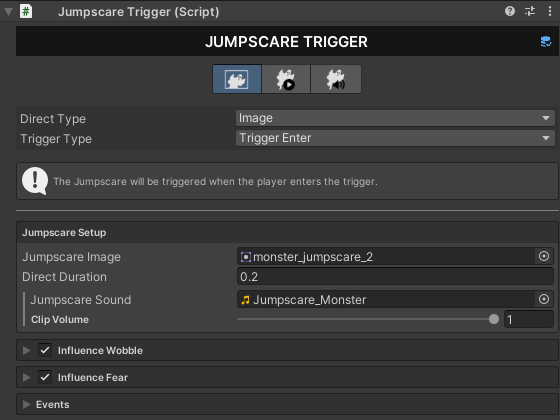Select the ghost audio jumpscare icon
Image resolution: width=560 pixels, height=420 pixels.
point(336,79)
